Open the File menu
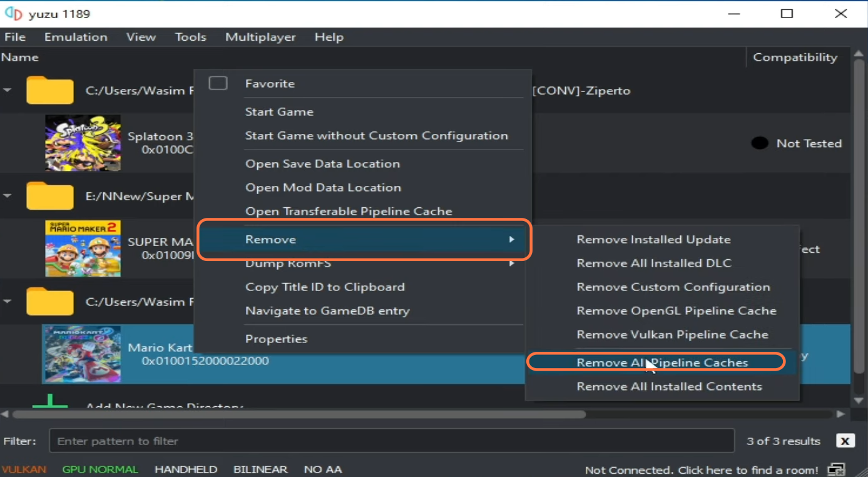Viewport: 868px width, 477px height. coord(15,37)
